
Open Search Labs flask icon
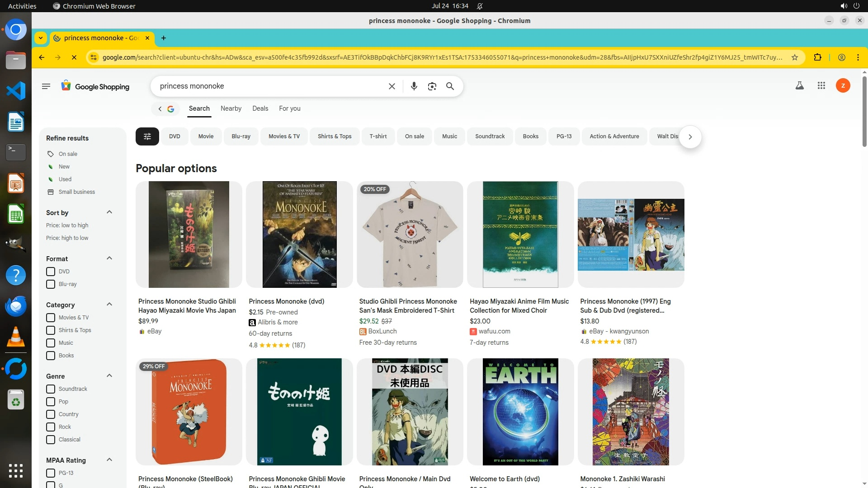pos(799,85)
